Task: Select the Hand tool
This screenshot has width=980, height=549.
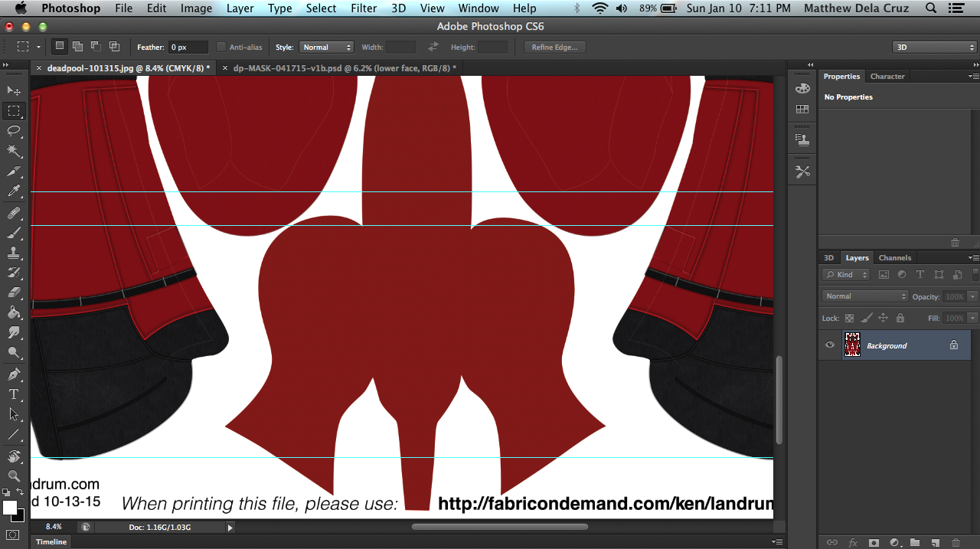Action: (14, 456)
